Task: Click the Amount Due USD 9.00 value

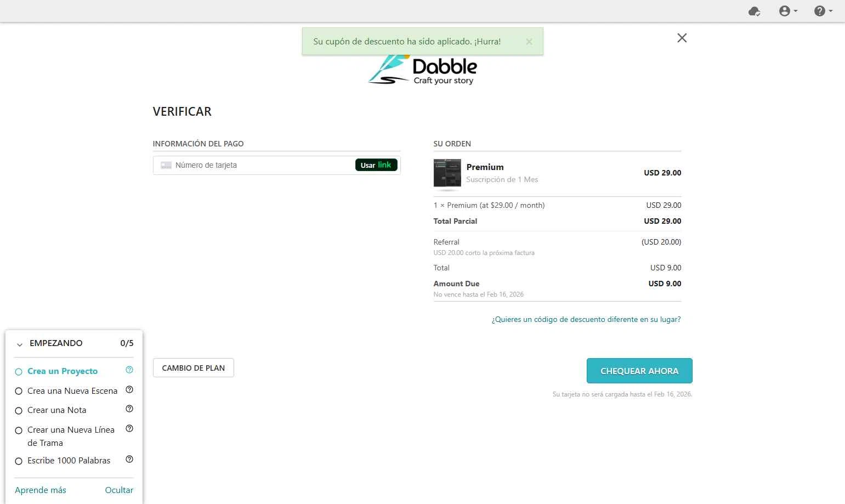Action: click(665, 284)
